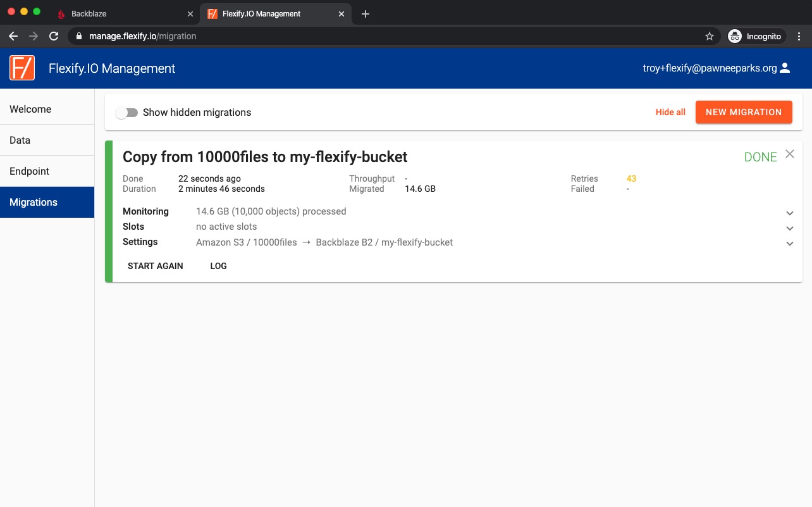812x507 pixels.
Task: Click the migration title Copy from 10000files
Action: [x=265, y=157]
